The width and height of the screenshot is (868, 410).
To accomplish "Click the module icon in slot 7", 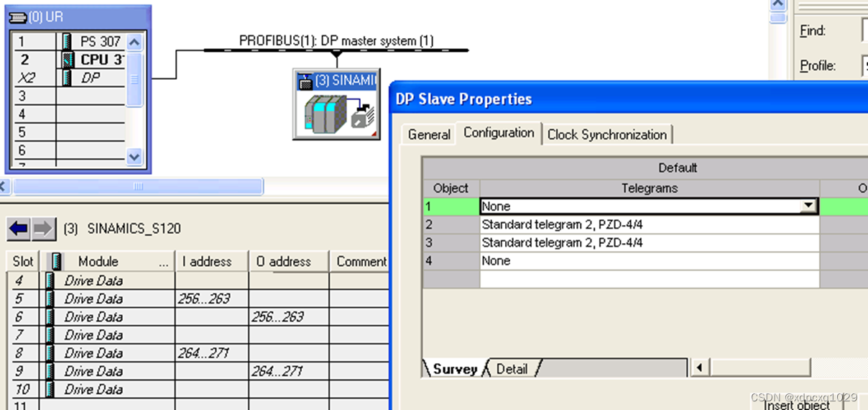I will (50, 335).
